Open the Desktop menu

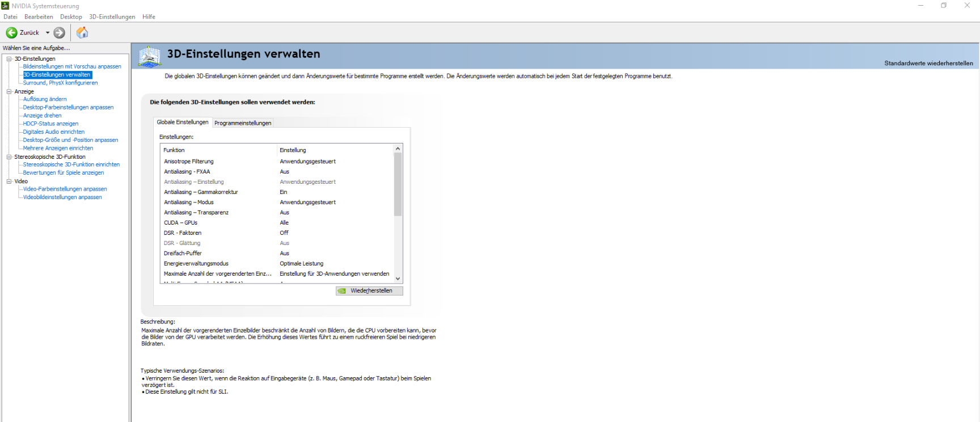click(71, 17)
